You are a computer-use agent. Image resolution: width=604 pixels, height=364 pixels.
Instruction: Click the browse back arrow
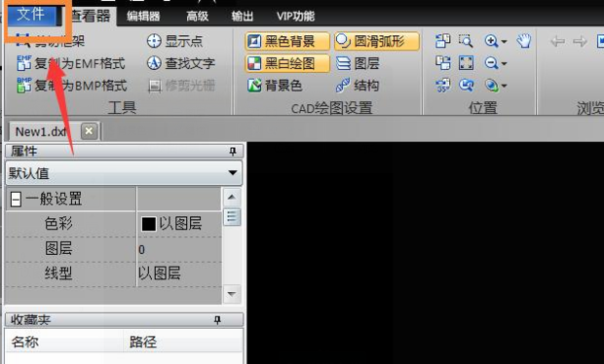[x=558, y=41]
